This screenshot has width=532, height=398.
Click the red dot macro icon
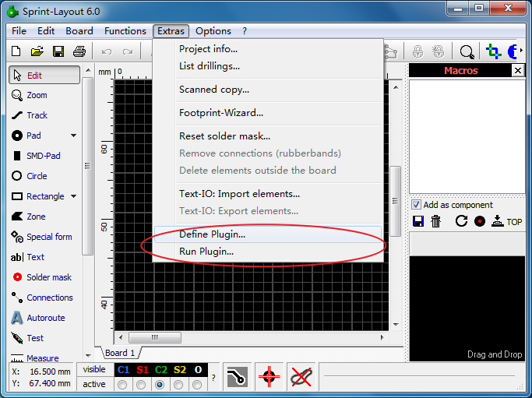tap(480, 221)
